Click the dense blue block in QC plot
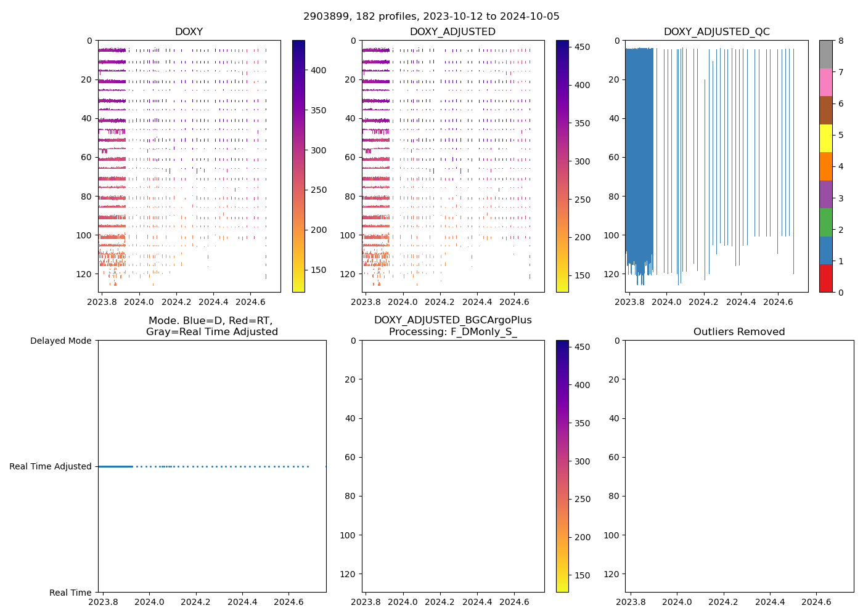The image size is (863, 616). coord(639,154)
